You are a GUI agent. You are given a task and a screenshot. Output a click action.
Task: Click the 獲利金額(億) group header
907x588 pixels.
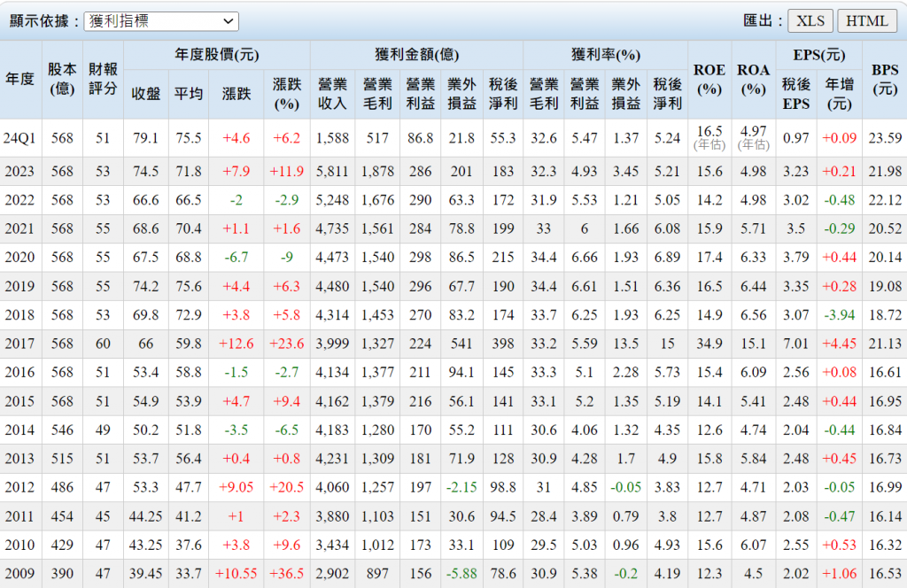pos(416,55)
